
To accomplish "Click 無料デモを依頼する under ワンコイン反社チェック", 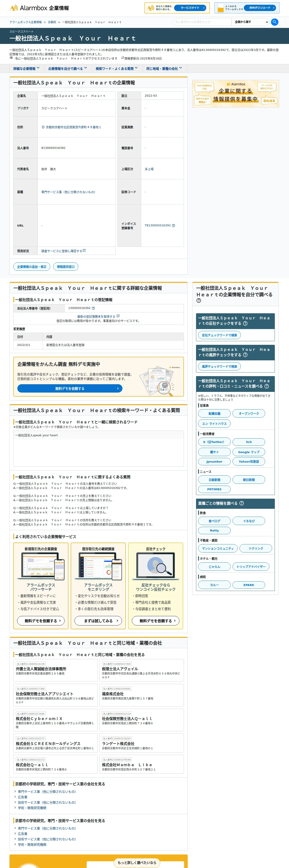I will coord(156,621).
